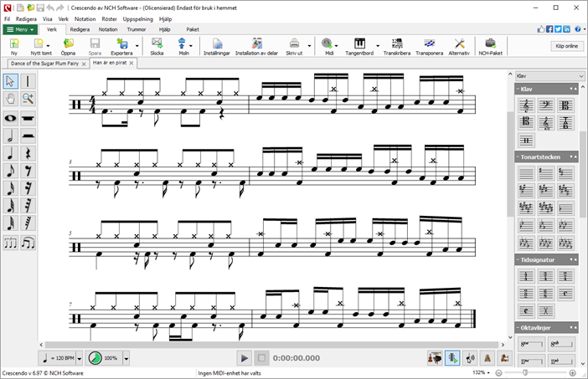
Task: Toggle the common time signature
Action: [565, 294]
